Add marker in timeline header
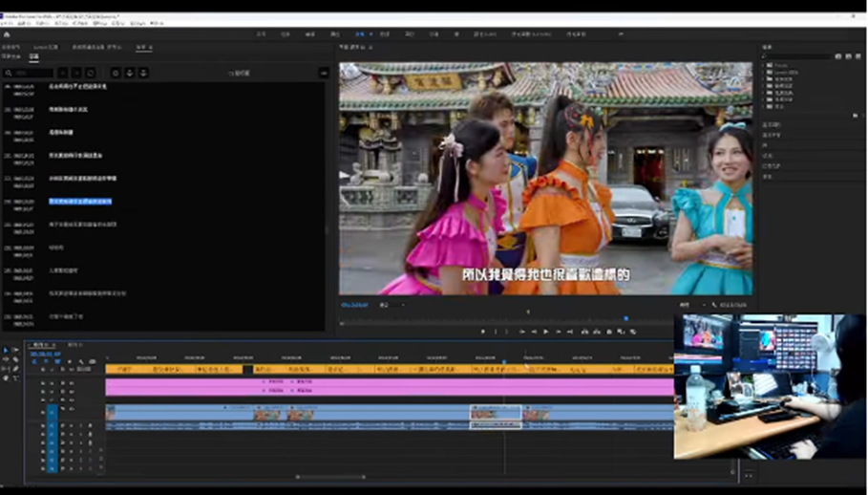This screenshot has height=495, width=868. click(70, 361)
